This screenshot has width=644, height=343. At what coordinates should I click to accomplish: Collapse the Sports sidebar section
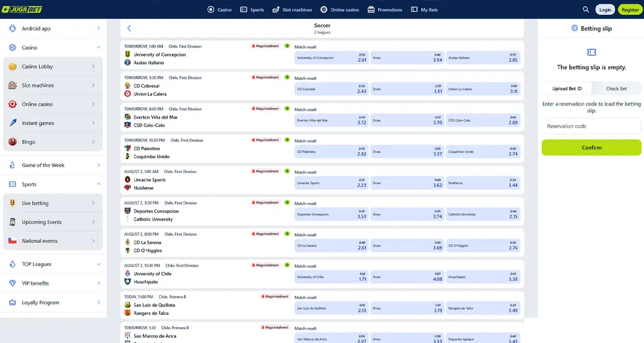(x=99, y=184)
